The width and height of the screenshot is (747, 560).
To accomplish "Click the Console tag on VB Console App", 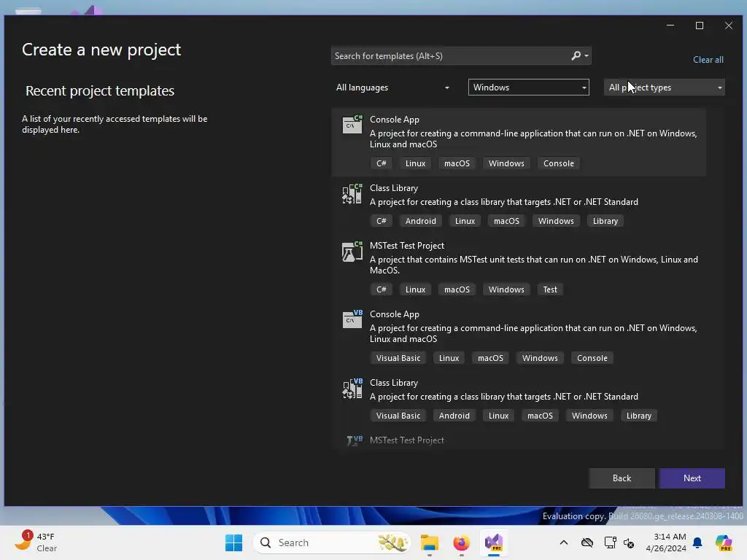I will 592,358.
